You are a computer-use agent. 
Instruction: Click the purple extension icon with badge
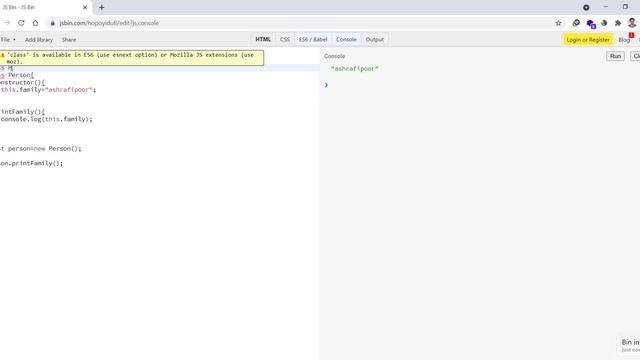coord(591,24)
